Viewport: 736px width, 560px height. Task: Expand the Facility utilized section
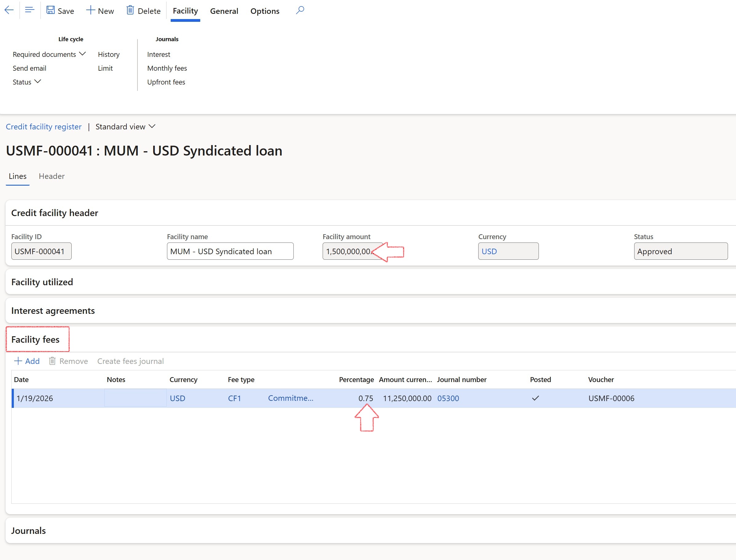(42, 282)
